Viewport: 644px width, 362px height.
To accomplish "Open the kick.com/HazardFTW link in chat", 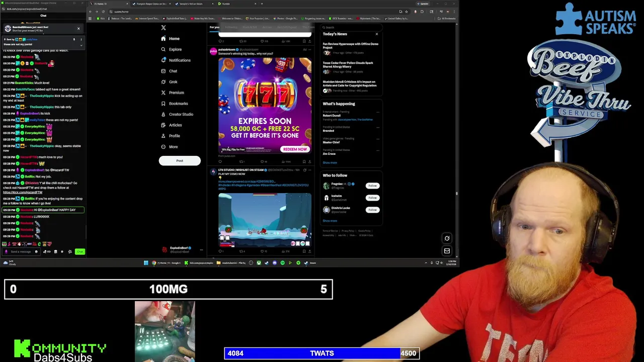I will coord(23,193).
